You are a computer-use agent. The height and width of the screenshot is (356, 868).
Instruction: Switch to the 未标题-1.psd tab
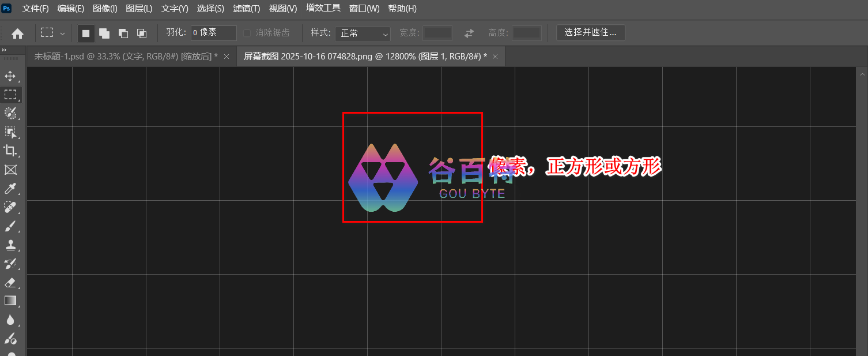click(x=124, y=57)
